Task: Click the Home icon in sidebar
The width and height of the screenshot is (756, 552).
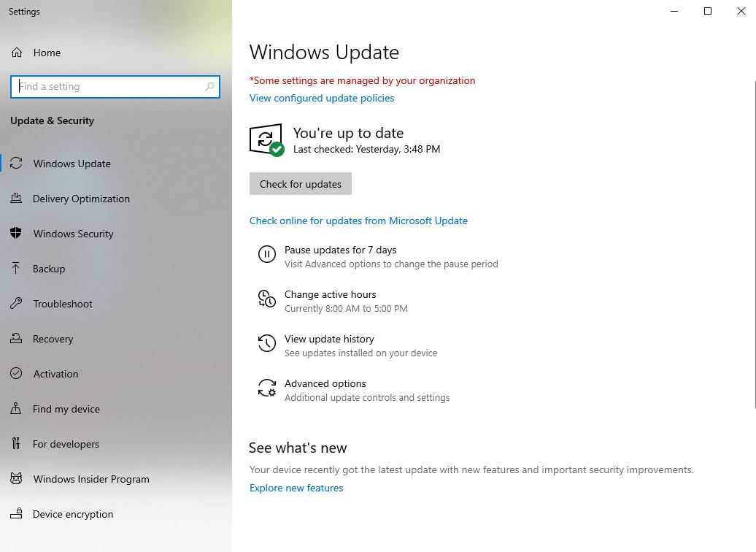Action: [x=16, y=53]
